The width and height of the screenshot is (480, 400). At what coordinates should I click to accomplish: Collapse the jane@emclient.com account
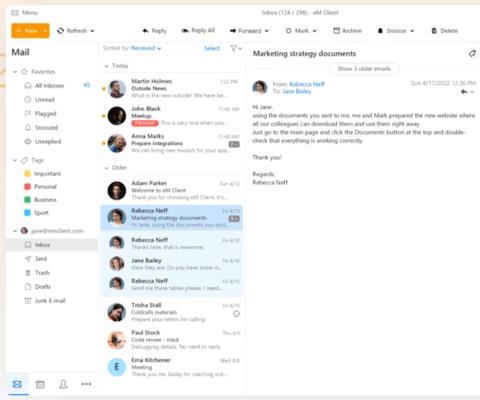tap(15, 231)
